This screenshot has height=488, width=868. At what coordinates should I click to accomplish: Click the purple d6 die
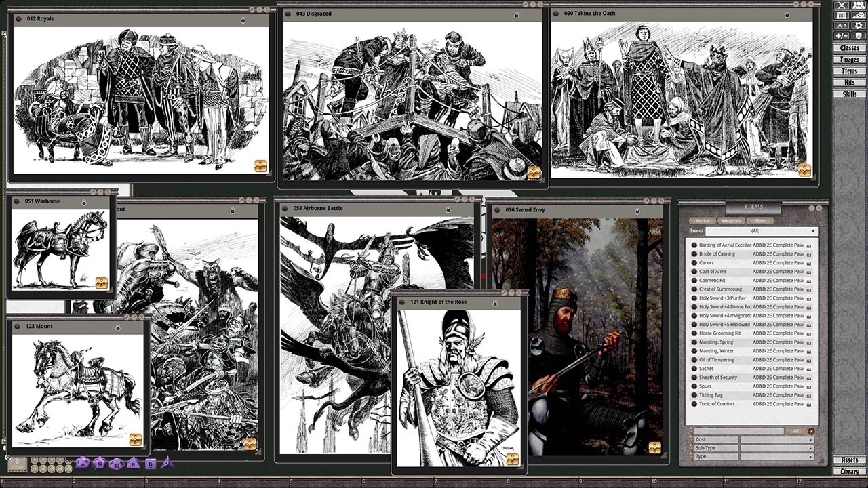pos(151,464)
